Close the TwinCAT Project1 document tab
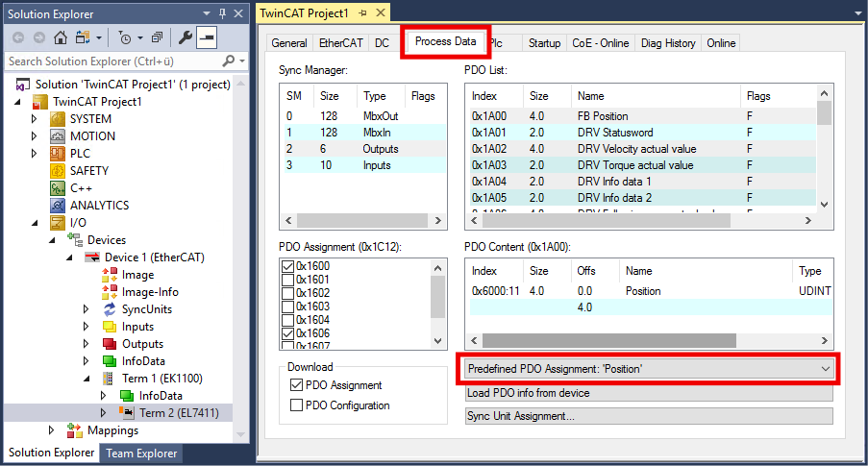The width and height of the screenshot is (868, 466). (381, 12)
